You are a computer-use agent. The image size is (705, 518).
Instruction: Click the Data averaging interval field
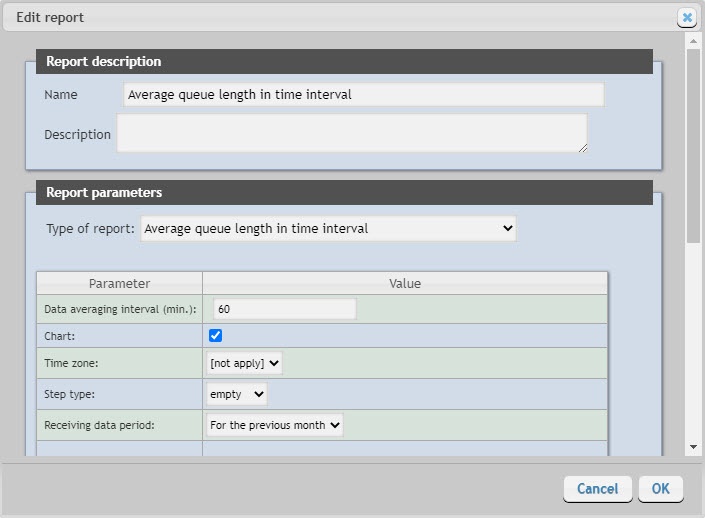[284, 310]
